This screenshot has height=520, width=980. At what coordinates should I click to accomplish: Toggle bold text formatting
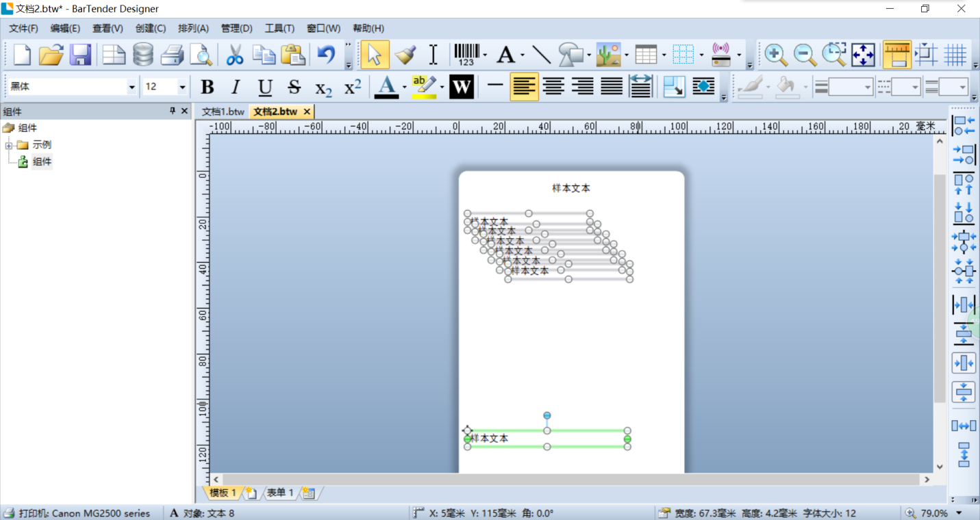coord(207,87)
